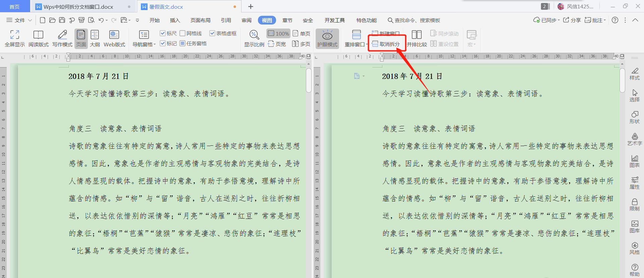Open a new window (新建窗口)
This screenshot has height=278, width=644.
coord(386,33)
